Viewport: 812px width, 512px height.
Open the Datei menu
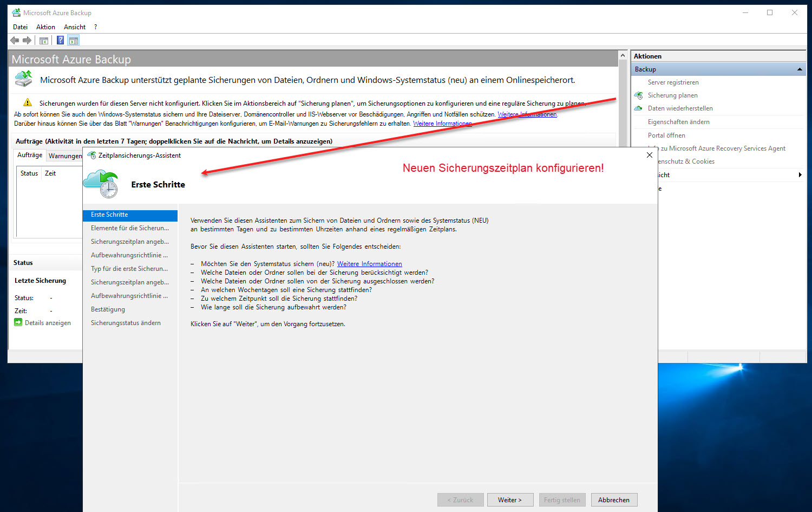(x=20, y=27)
